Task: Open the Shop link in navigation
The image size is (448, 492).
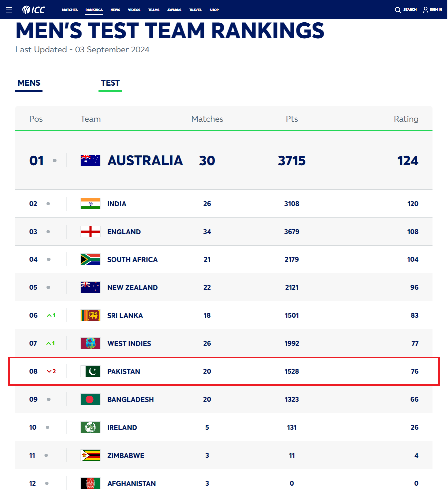Action: (214, 10)
